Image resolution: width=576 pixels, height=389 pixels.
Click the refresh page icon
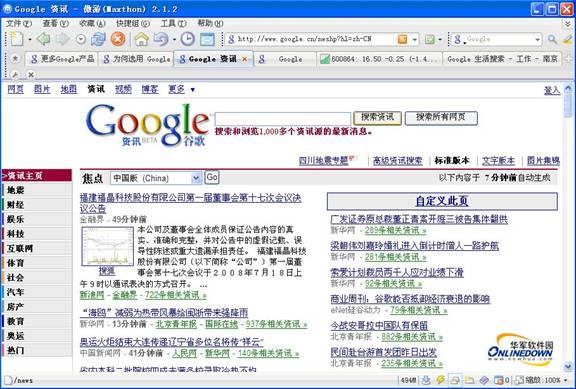98,39
